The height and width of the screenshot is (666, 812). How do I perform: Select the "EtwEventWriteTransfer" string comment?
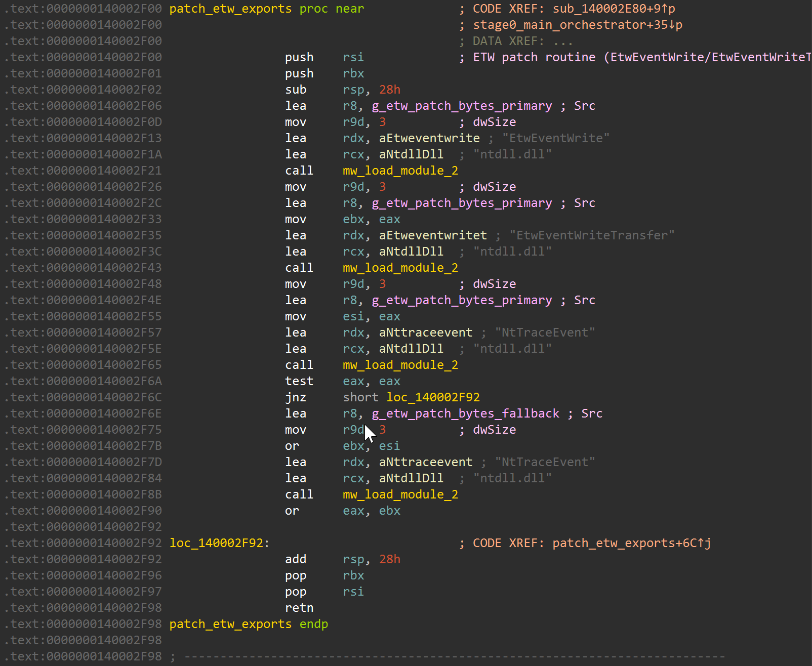(x=592, y=235)
